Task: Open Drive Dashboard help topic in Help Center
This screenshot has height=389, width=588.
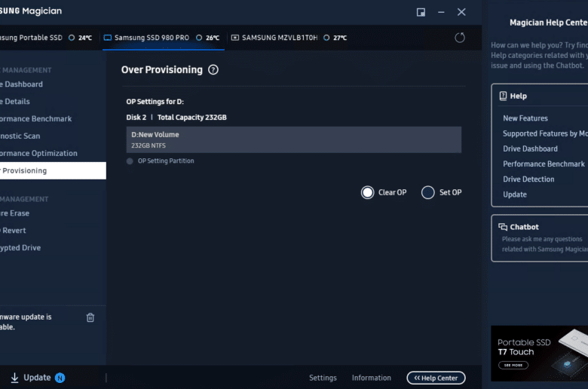Action: (530, 149)
